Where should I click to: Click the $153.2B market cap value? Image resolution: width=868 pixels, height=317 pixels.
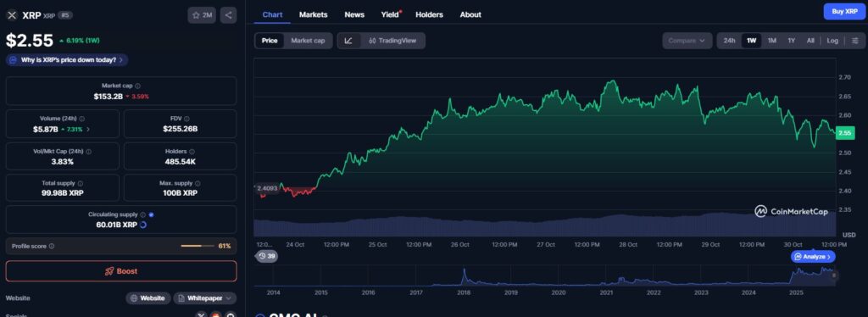(x=108, y=97)
